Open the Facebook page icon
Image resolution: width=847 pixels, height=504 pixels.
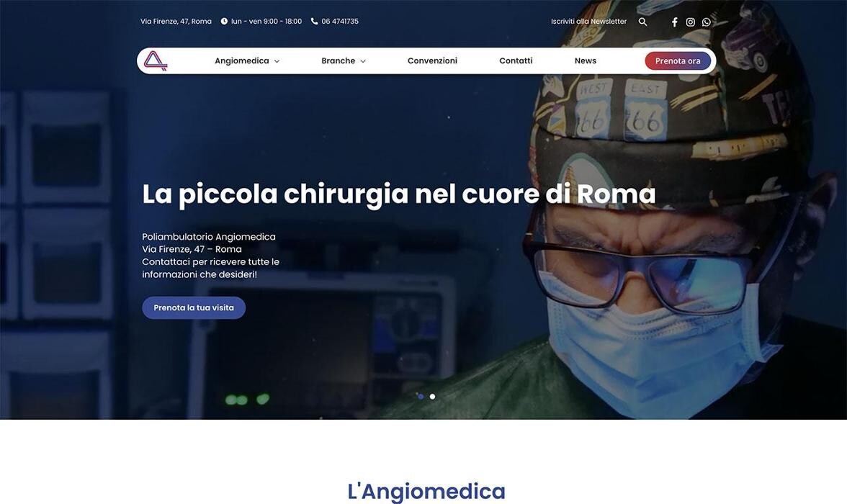pos(674,22)
